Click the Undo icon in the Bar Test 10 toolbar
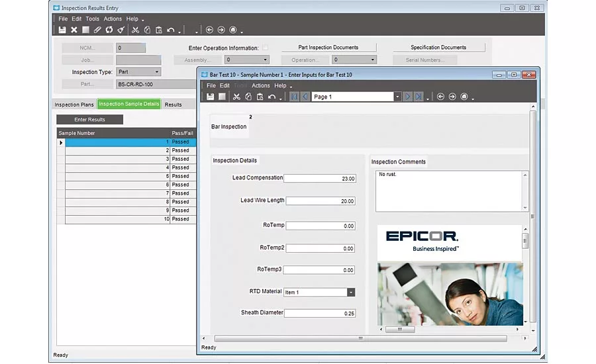This screenshot has width=596, height=364. (272, 97)
